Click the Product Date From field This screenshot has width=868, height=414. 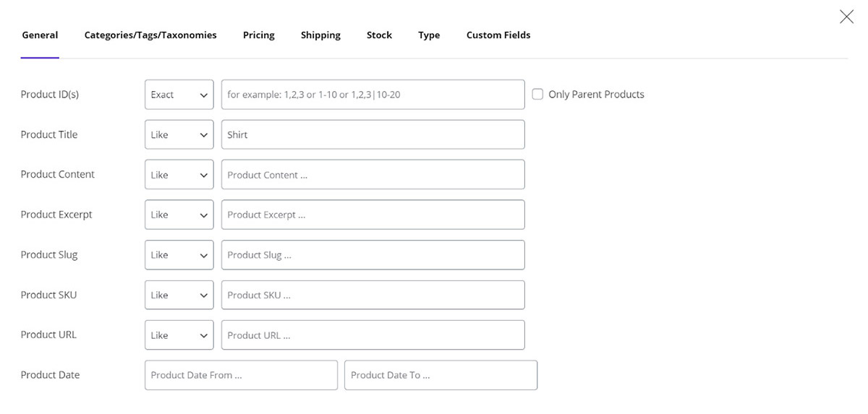tap(241, 375)
